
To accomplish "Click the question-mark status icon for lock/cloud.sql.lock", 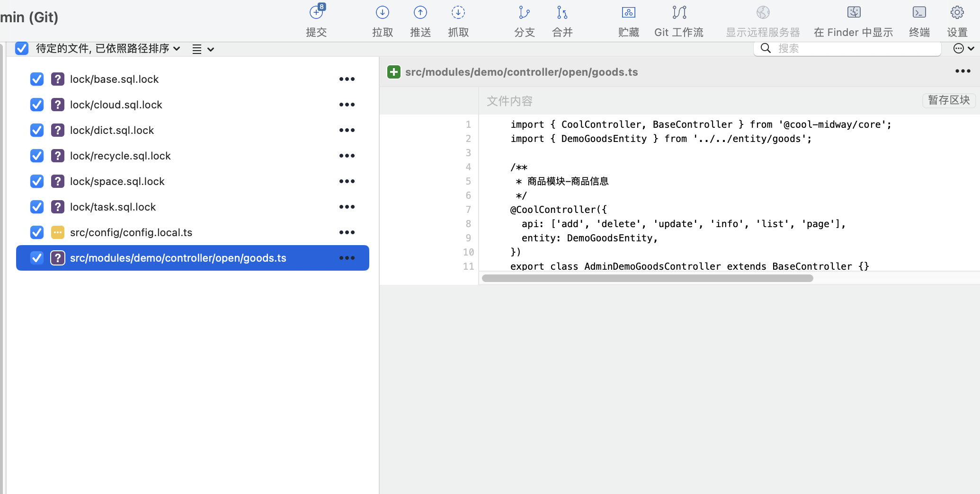I will tap(58, 105).
